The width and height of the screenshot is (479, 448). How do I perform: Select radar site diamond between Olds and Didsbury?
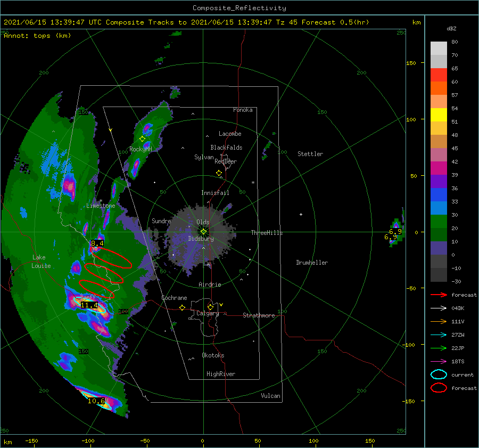[203, 232]
